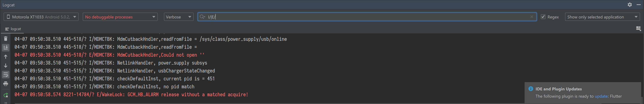Click logcat layout restore icon

[x=638, y=29]
